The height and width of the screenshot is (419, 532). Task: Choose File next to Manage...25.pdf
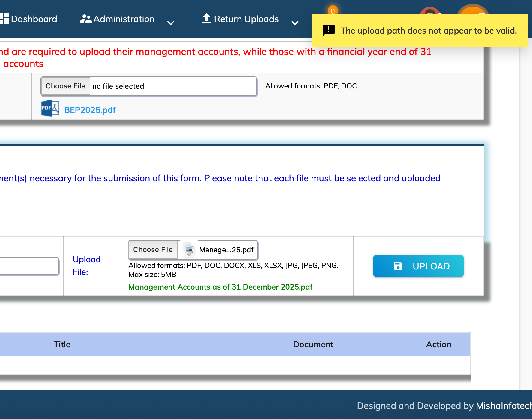[153, 250]
